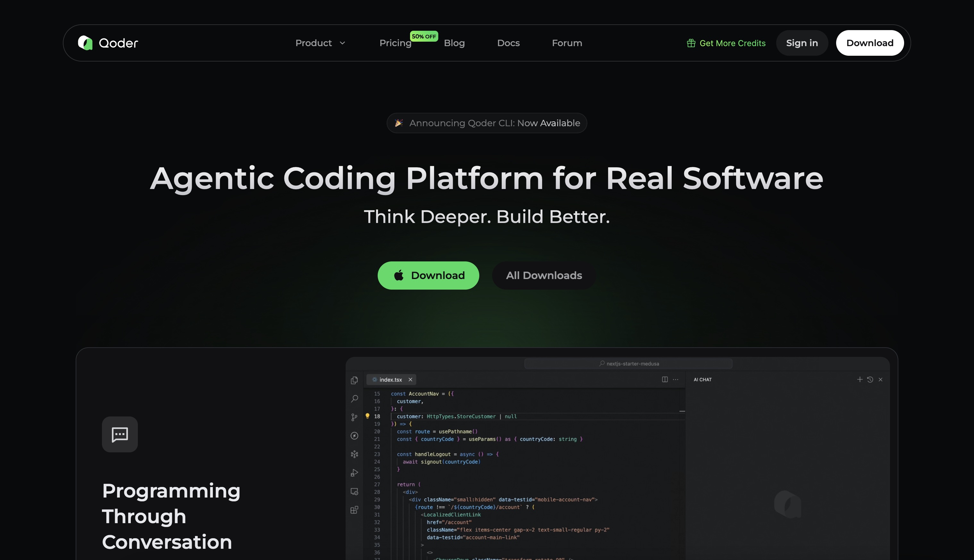This screenshot has width=974, height=560.
Task: Go to the Docs nav link
Action: [508, 43]
